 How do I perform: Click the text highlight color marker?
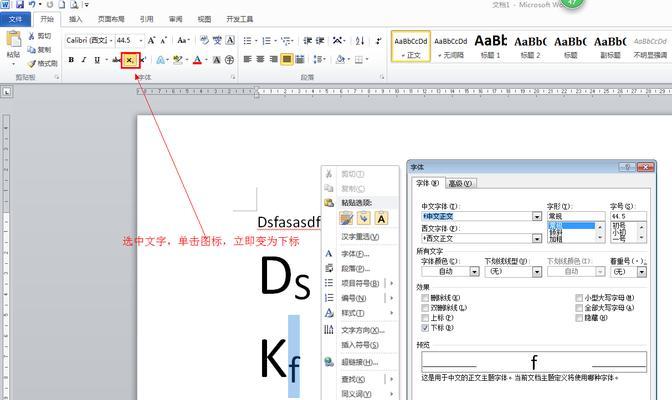177,60
